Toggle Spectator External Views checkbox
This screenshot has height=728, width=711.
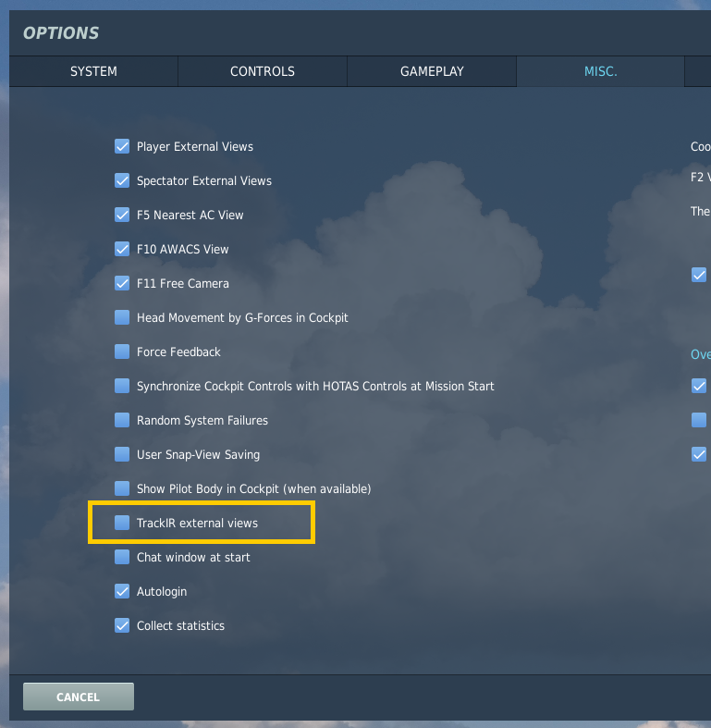(x=122, y=180)
